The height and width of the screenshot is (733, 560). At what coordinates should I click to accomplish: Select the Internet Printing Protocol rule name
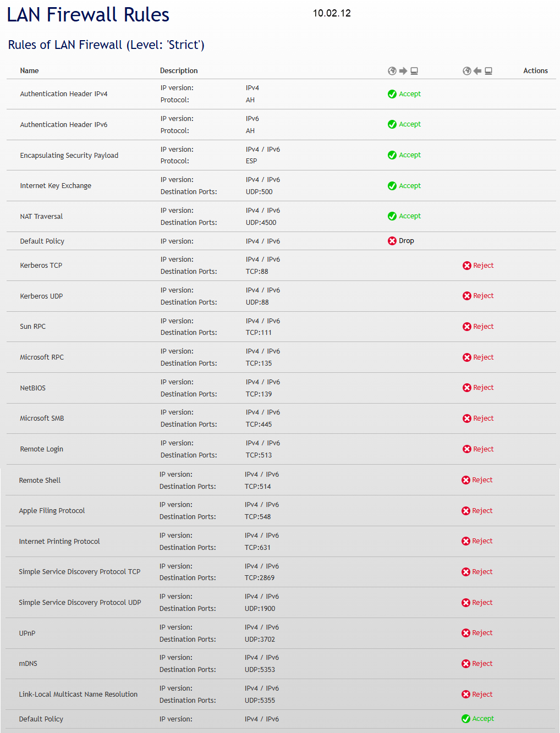click(59, 542)
